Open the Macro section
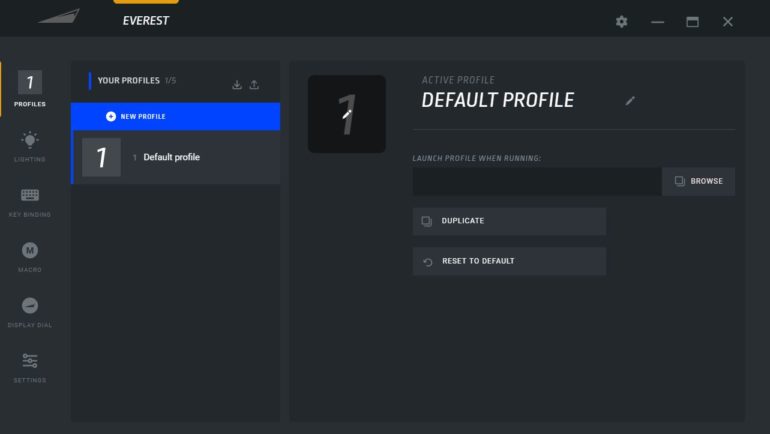This screenshot has width=770, height=434. pos(30,255)
